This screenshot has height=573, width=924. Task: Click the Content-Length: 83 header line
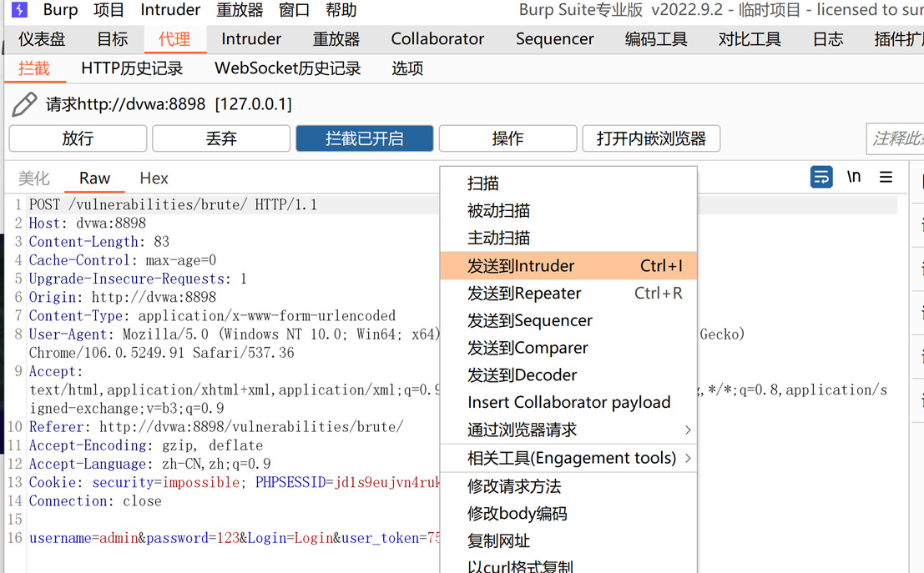click(99, 241)
